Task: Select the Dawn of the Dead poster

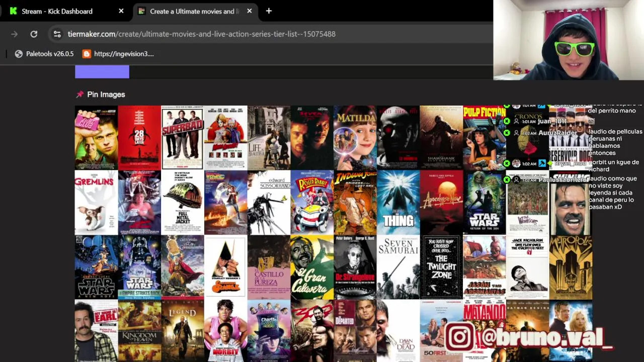Action: (398, 331)
